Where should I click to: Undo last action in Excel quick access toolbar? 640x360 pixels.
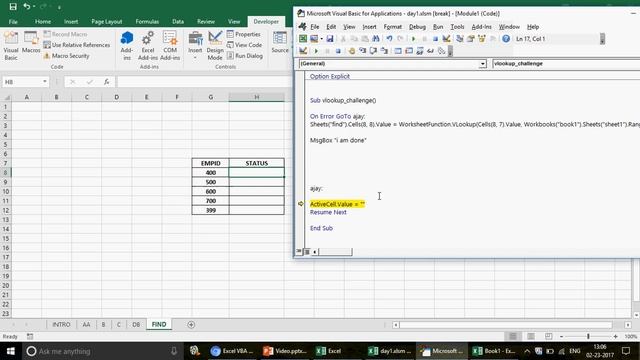point(27,7)
